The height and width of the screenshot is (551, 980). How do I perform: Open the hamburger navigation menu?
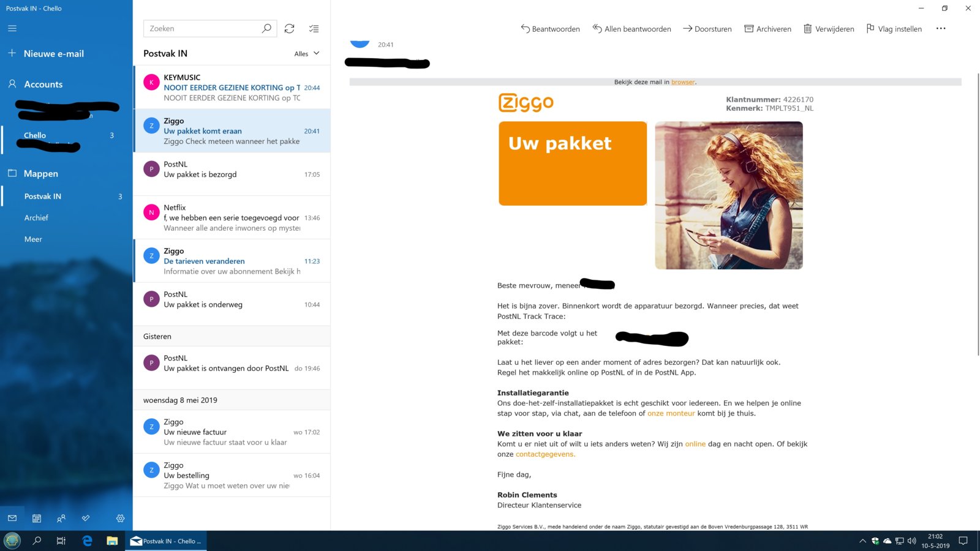coord(12,28)
